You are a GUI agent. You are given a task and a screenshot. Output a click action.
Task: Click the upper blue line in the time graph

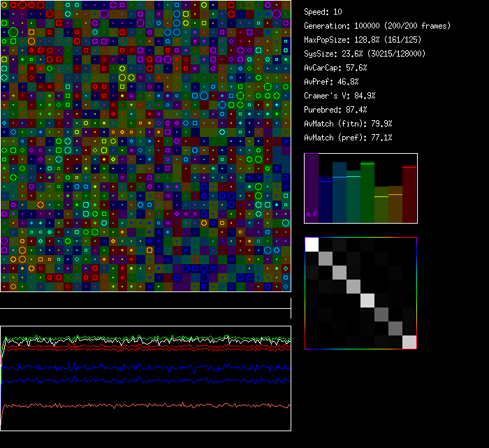click(140, 367)
